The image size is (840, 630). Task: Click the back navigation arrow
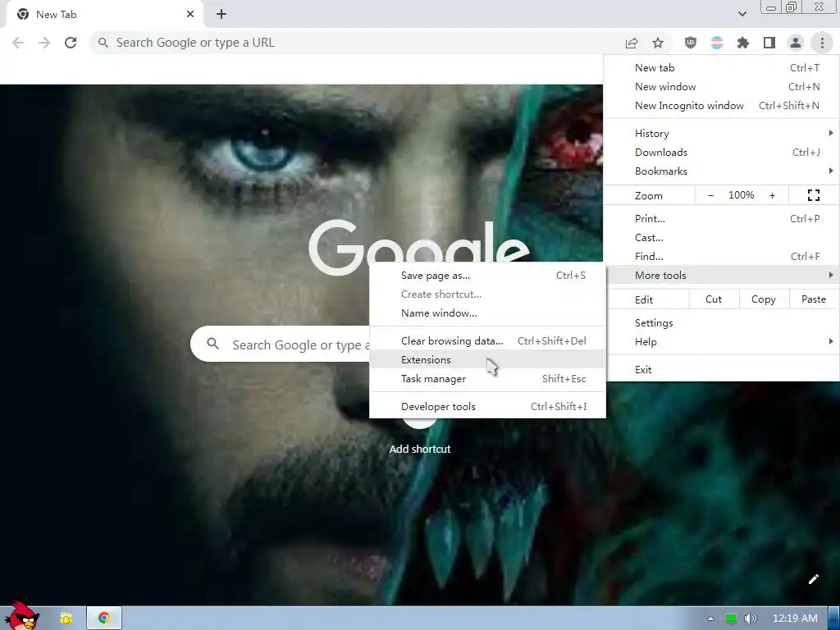tap(18, 43)
